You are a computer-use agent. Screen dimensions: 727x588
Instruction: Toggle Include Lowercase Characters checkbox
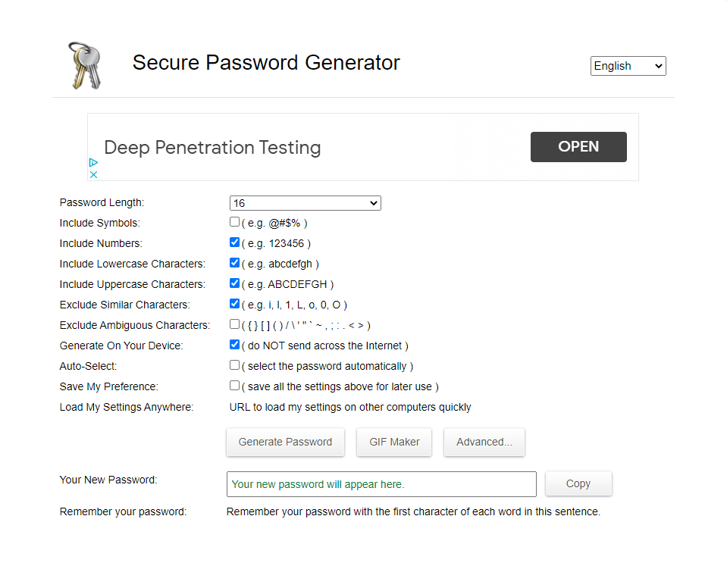point(235,263)
